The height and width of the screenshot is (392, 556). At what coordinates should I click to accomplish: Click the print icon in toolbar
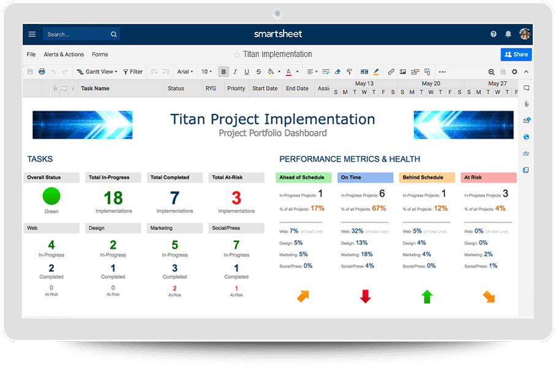42,72
